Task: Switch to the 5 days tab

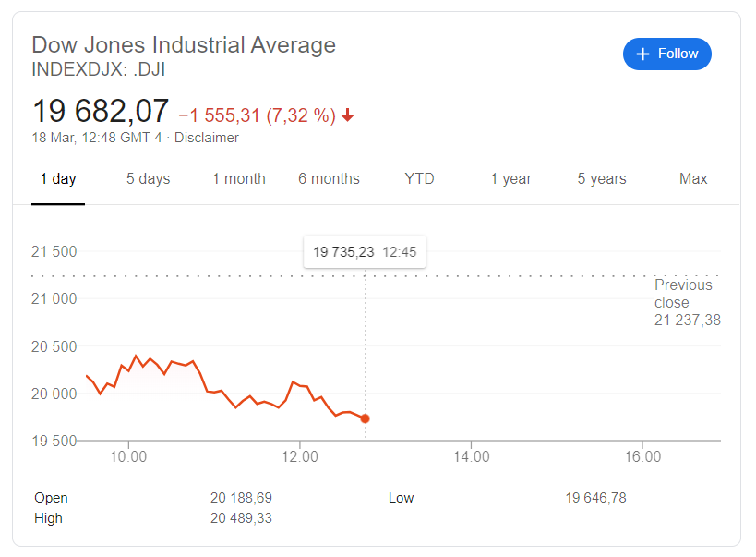Action: [x=148, y=179]
